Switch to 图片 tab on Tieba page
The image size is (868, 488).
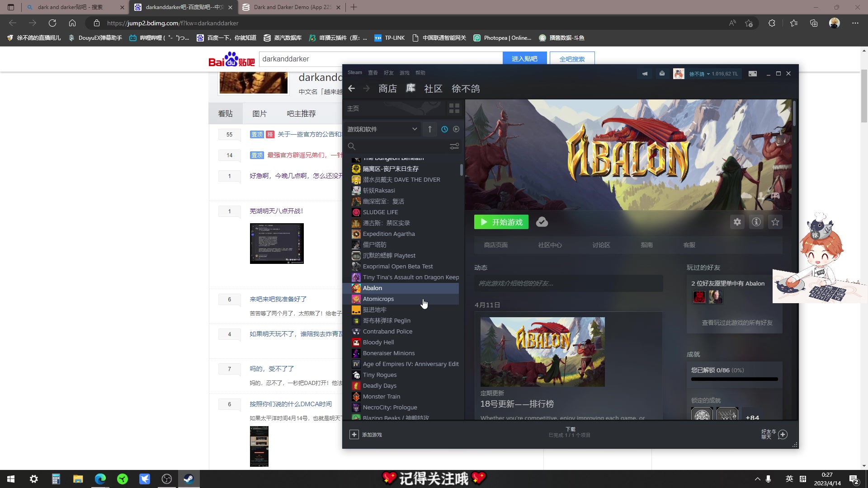pyautogui.click(x=259, y=113)
